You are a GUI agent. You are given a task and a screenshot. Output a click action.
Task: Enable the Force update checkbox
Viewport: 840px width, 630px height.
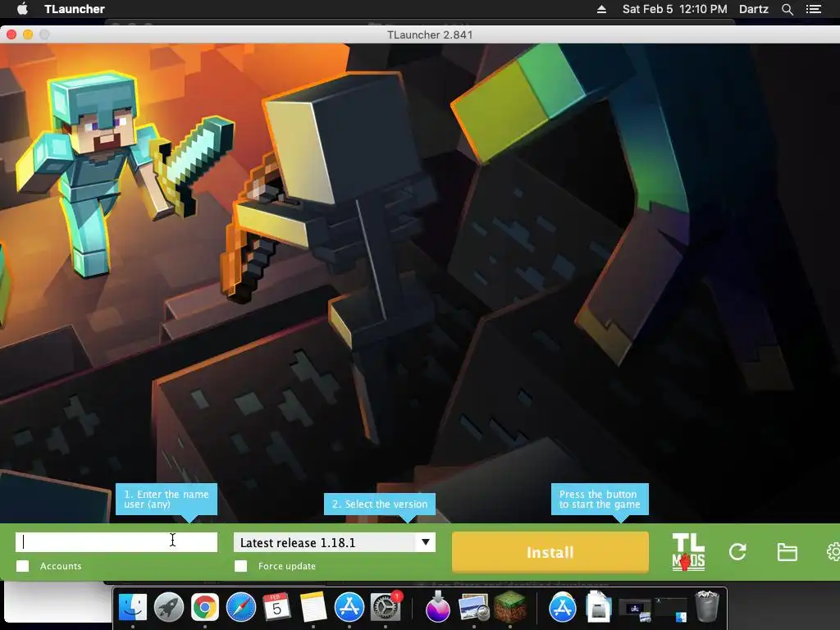pyautogui.click(x=241, y=566)
